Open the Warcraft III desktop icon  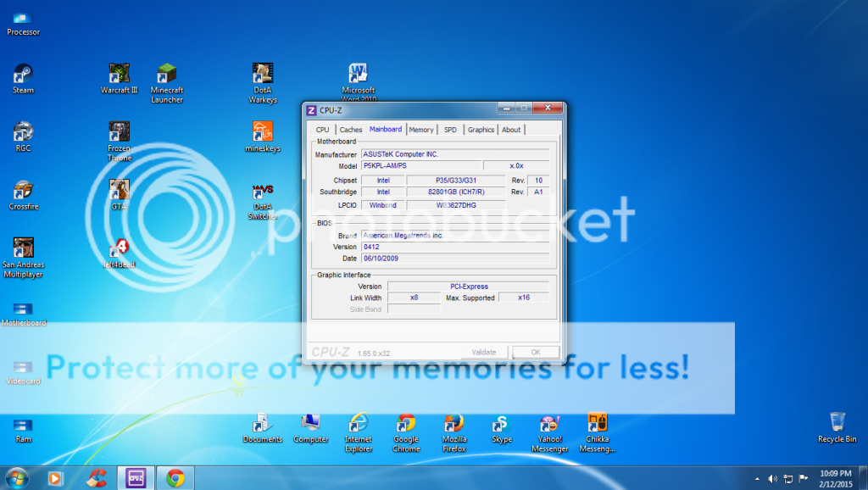tap(119, 75)
